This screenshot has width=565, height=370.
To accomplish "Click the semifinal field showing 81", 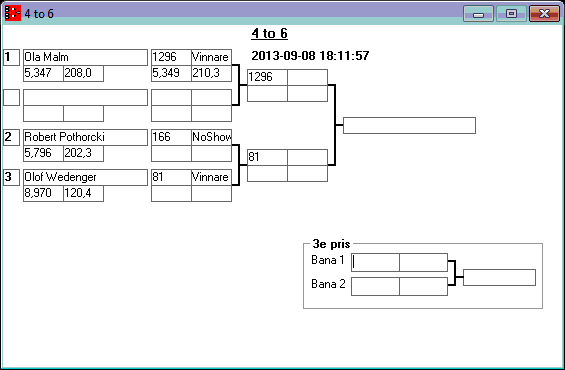I will pos(267,157).
